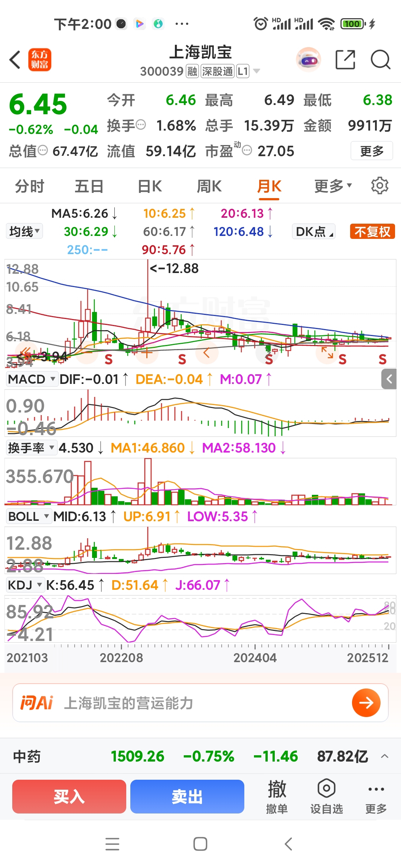Open the search magnifier icon
Viewport: 401px width, 868px height.
point(381,60)
